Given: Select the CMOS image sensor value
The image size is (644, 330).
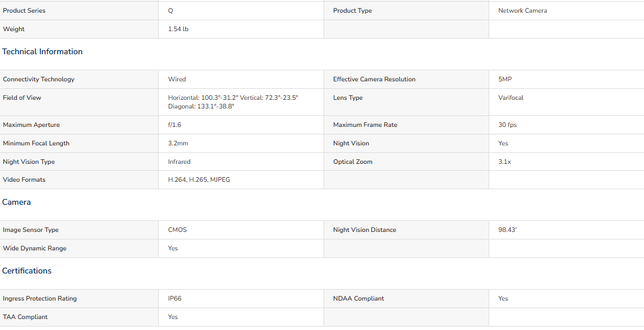Looking at the screenshot, I should tap(177, 230).
